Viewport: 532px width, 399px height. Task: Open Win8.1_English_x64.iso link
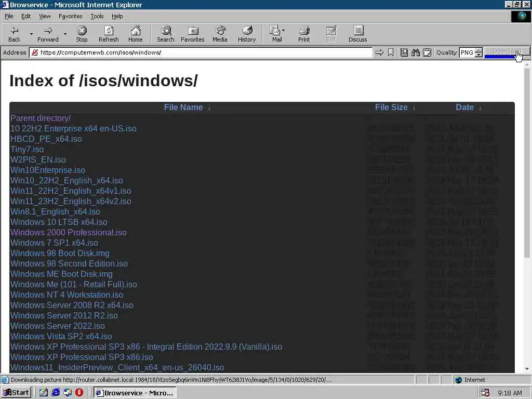pyautogui.click(x=55, y=212)
